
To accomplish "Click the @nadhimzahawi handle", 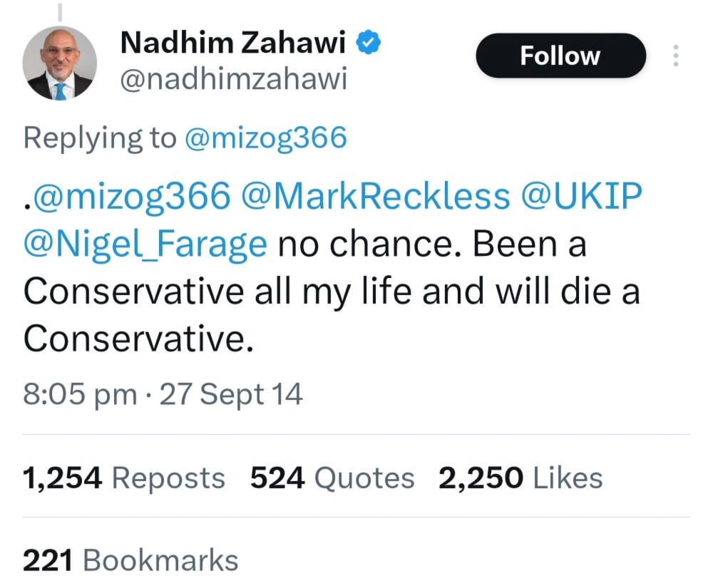I will point(232,81).
